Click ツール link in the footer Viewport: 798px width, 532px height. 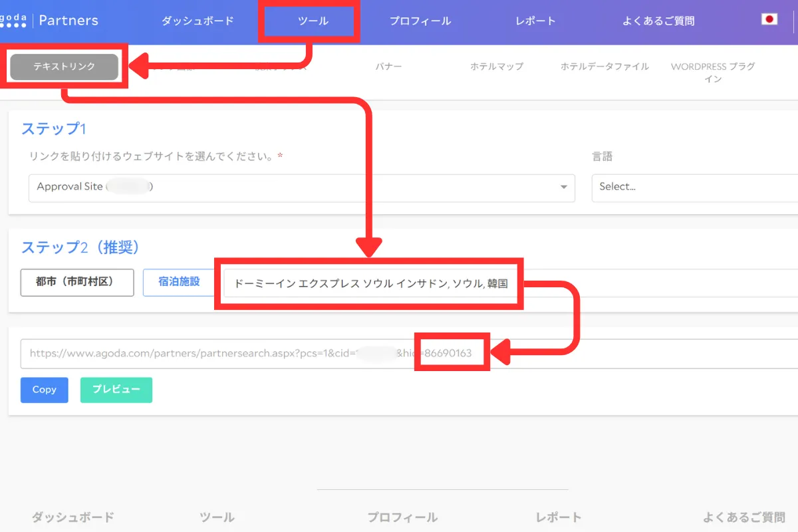[217, 517]
